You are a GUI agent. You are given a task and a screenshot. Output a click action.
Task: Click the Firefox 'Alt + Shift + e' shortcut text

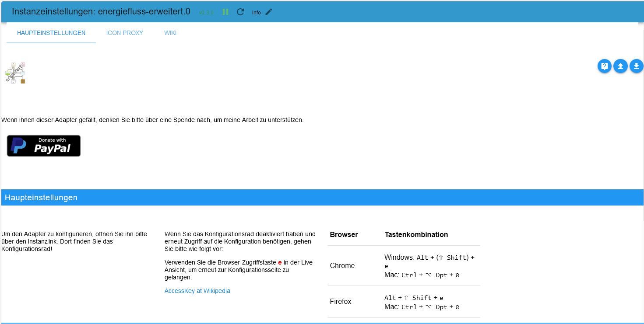tap(414, 298)
